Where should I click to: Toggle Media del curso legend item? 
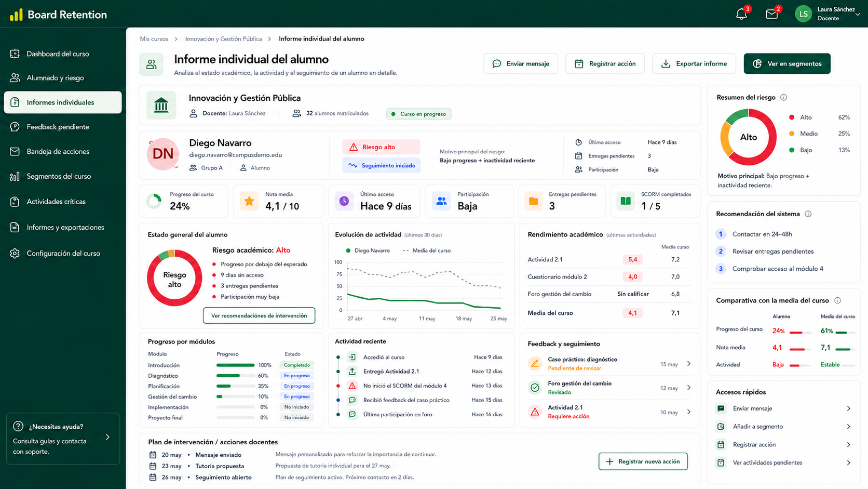pyautogui.click(x=427, y=250)
